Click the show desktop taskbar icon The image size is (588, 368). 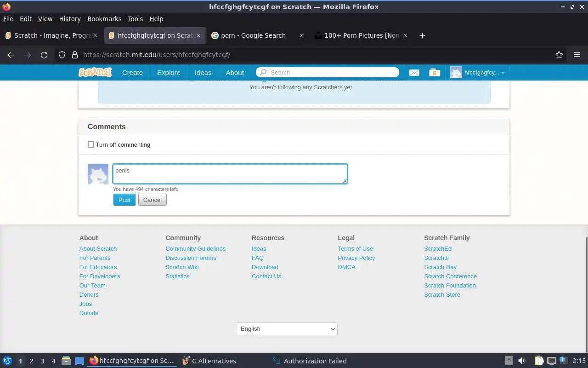79,361
